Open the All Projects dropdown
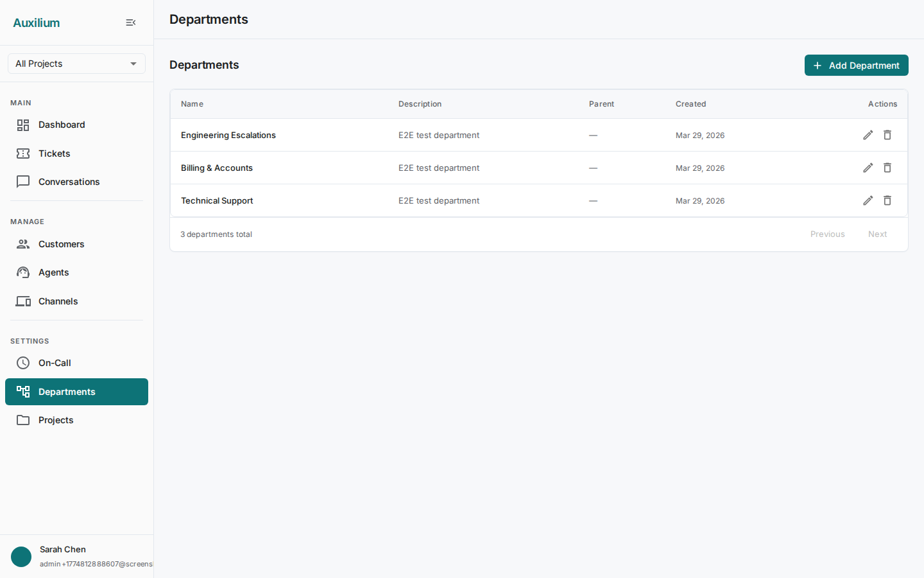This screenshot has height=578, width=924. pyautogui.click(x=76, y=64)
